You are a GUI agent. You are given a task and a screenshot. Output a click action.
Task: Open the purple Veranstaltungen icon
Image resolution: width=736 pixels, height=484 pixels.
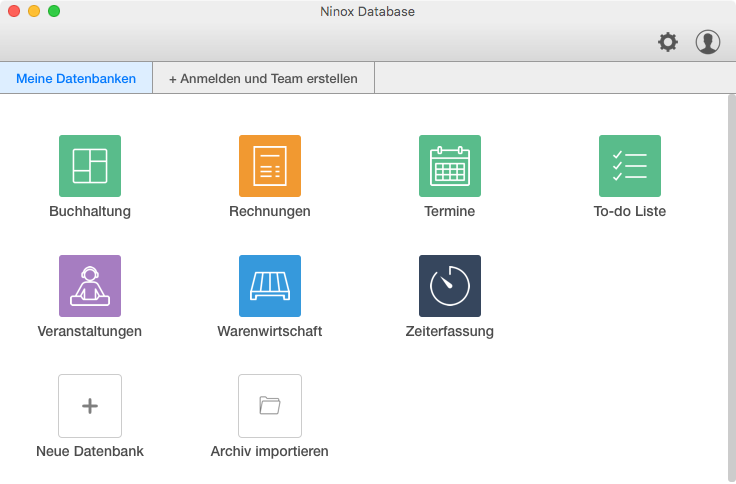click(x=90, y=286)
